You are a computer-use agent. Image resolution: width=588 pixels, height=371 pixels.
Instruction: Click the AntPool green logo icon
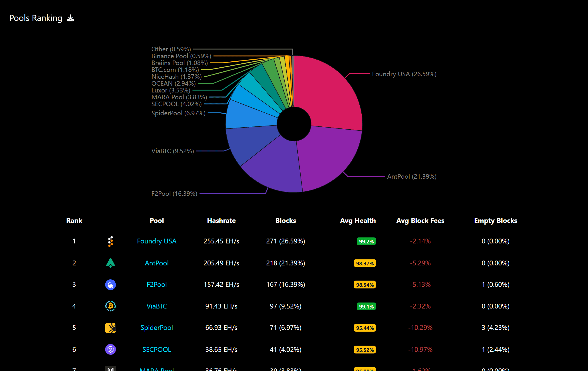pyautogui.click(x=110, y=263)
